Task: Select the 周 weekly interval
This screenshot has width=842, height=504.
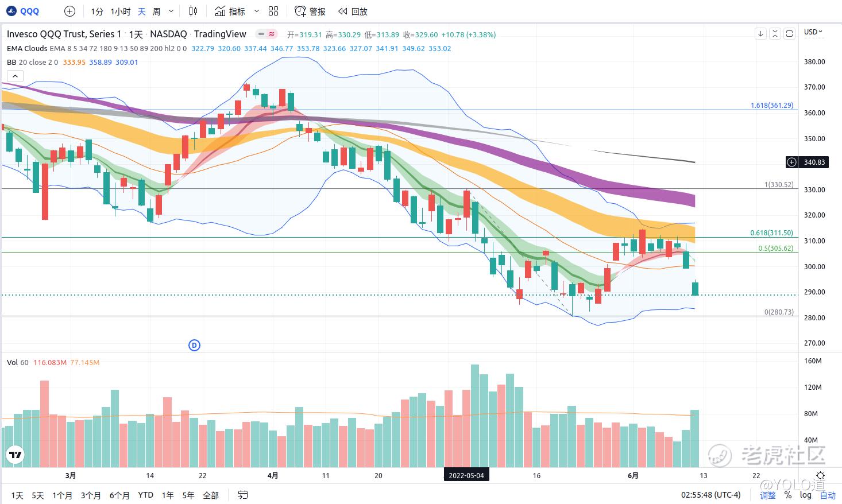Action: pos(156,11)
